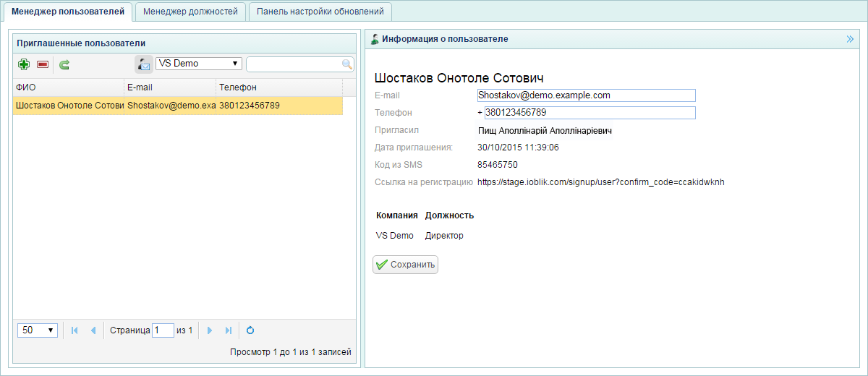Go to next page icon
868x376 pixels.
(x=210, y=330)
